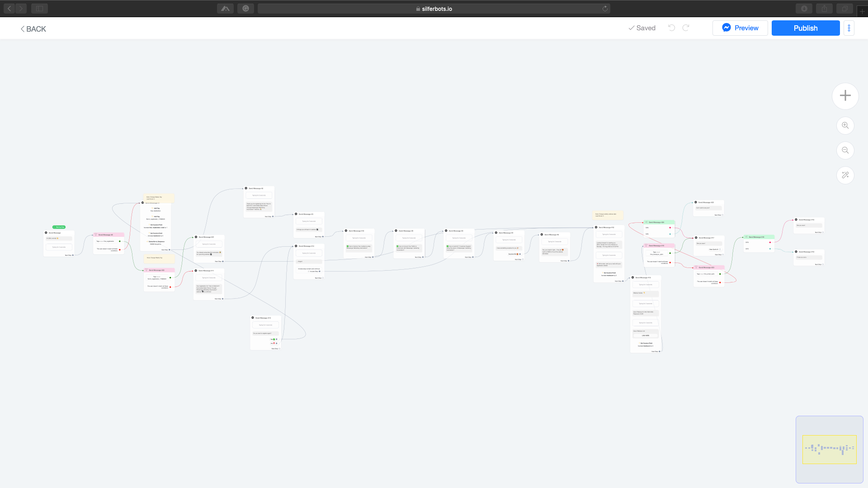
Task: Click the magic wand auto-arrange icon
Action: (x=845, y=175)
